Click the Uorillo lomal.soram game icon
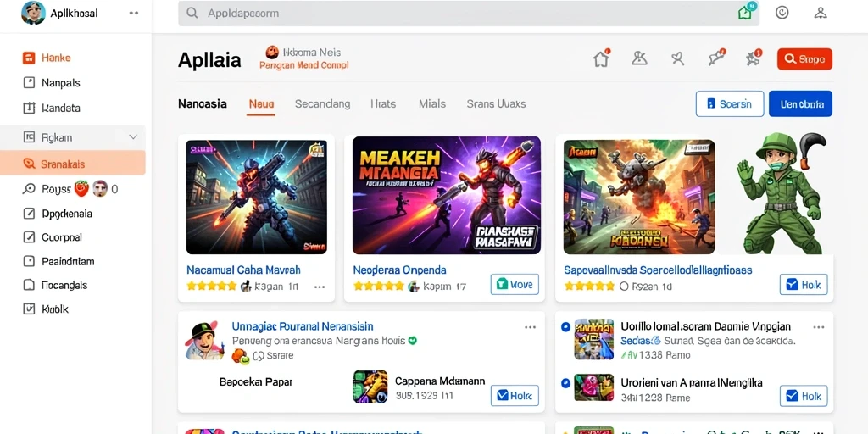 594,339
